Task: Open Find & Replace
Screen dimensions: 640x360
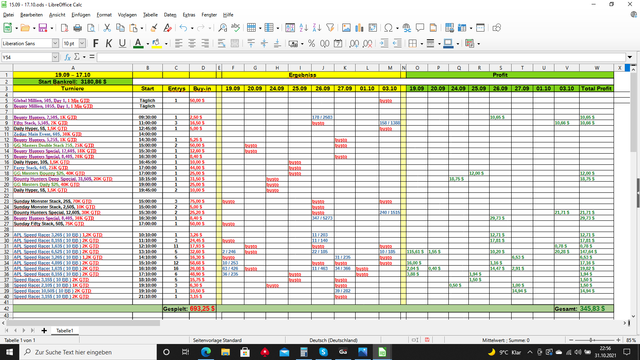Action: 222,28
